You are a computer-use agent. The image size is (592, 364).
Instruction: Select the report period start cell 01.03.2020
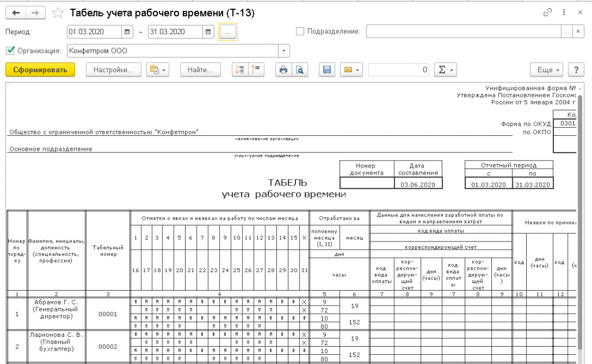489,184
